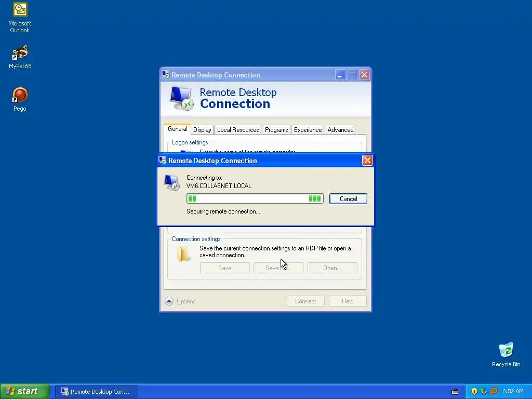Click the Save connection settings button
This screenshot has width=532, height=399.
(224, 268)
